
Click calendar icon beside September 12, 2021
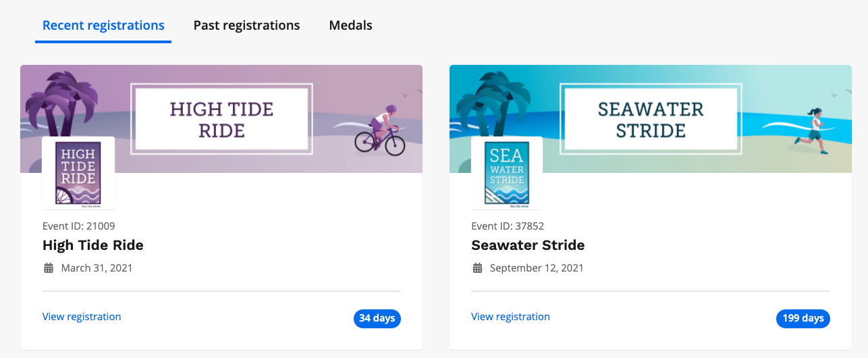pos(478,268)
